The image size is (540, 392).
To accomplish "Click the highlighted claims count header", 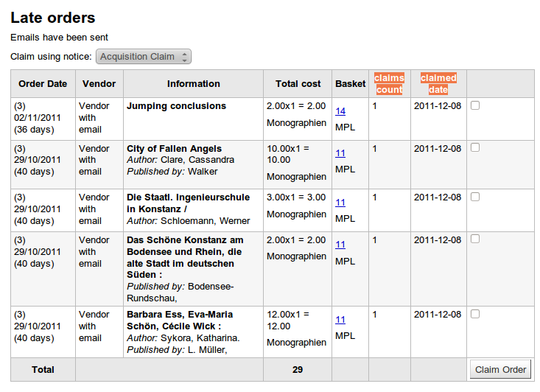I will [x=389, y=84].
